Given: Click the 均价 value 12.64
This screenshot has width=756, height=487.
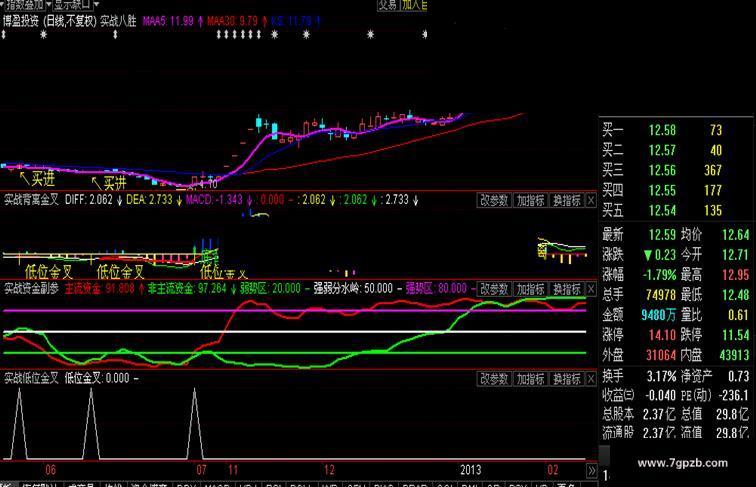Looking at the screenshot, I should 735,235.
